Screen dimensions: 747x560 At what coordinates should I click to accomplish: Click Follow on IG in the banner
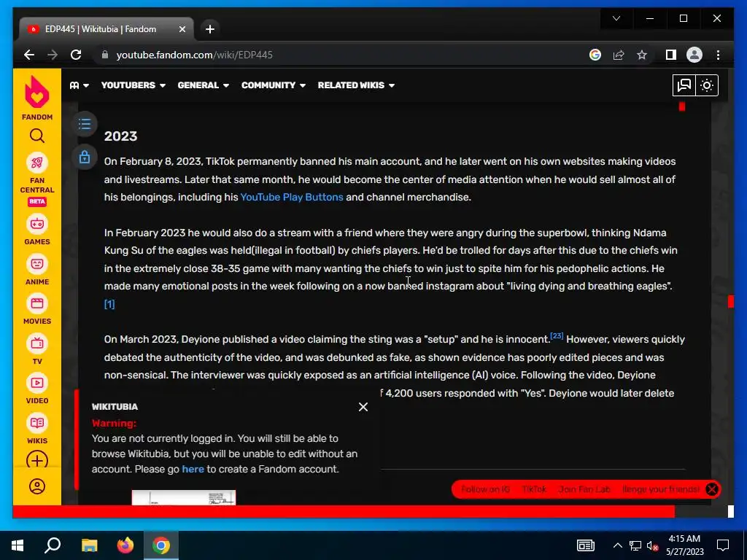(x=485, y=489)
